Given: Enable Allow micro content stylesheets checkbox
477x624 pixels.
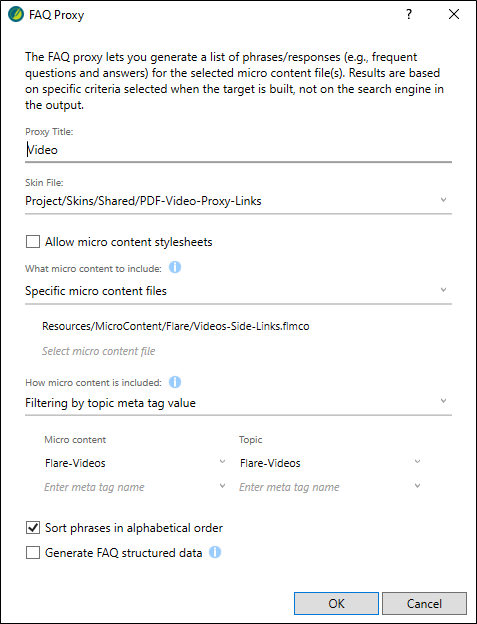Looking at the screenshot, I should [x=33, y=242].
